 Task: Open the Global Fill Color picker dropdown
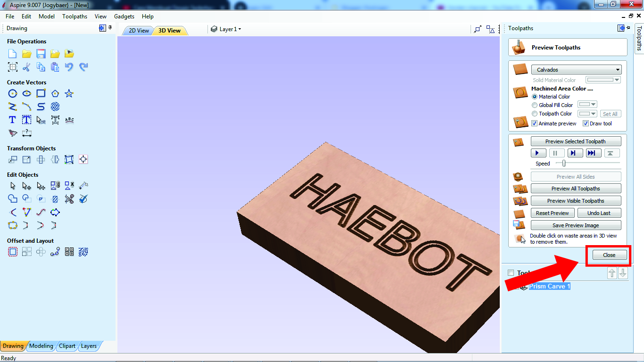point(587,105)
